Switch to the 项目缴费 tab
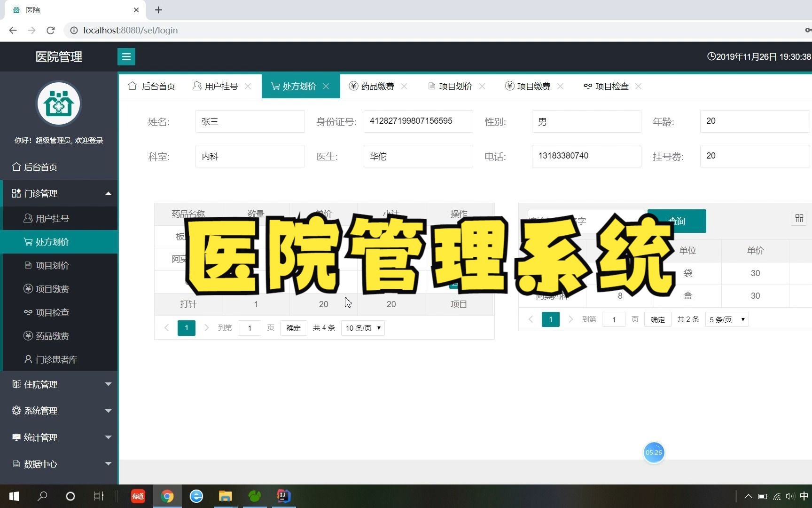Screen dimensions: 812x508 528,86
